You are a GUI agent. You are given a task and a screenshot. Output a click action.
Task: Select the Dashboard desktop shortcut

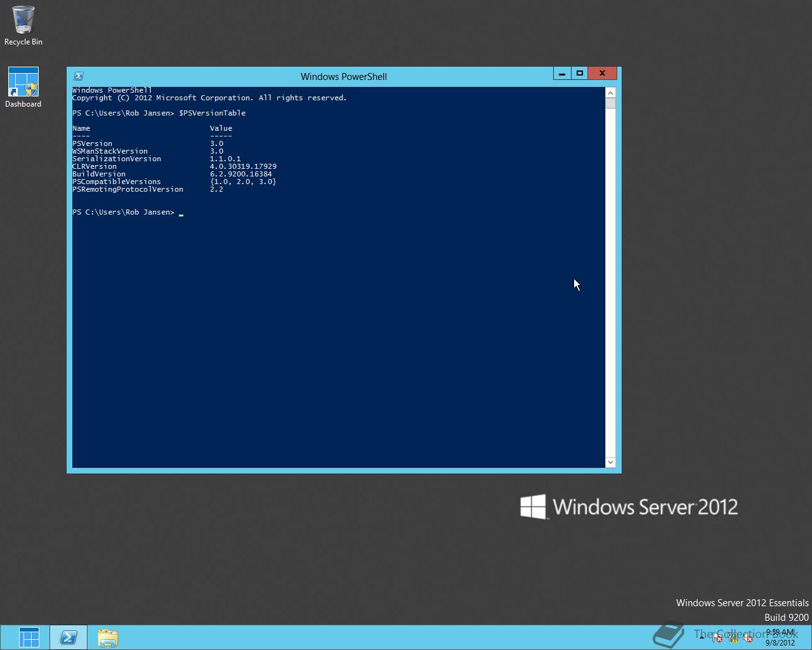(23, 88)
